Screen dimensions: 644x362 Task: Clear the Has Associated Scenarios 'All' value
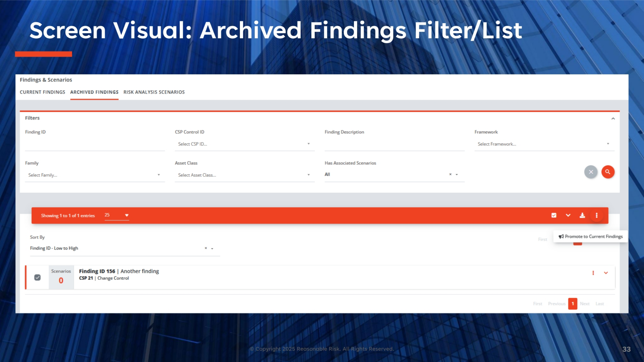[450, 174]
